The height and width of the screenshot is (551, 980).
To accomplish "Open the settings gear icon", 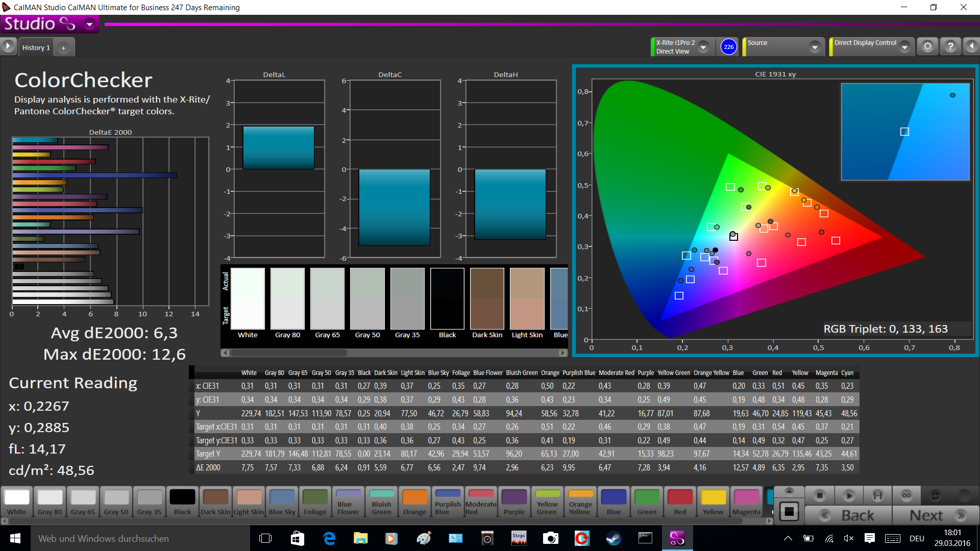I will click(927, 46).
